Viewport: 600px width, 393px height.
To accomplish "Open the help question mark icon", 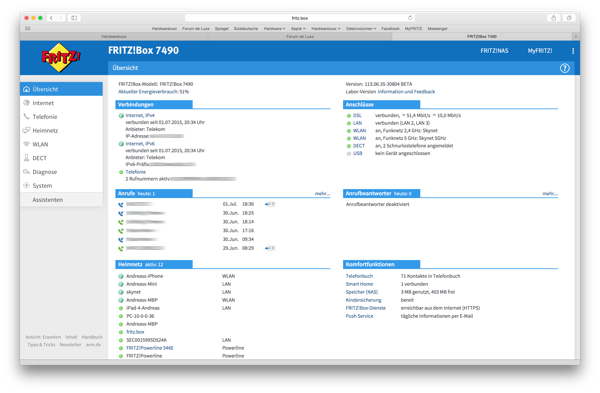I will [x=564, y=68].
